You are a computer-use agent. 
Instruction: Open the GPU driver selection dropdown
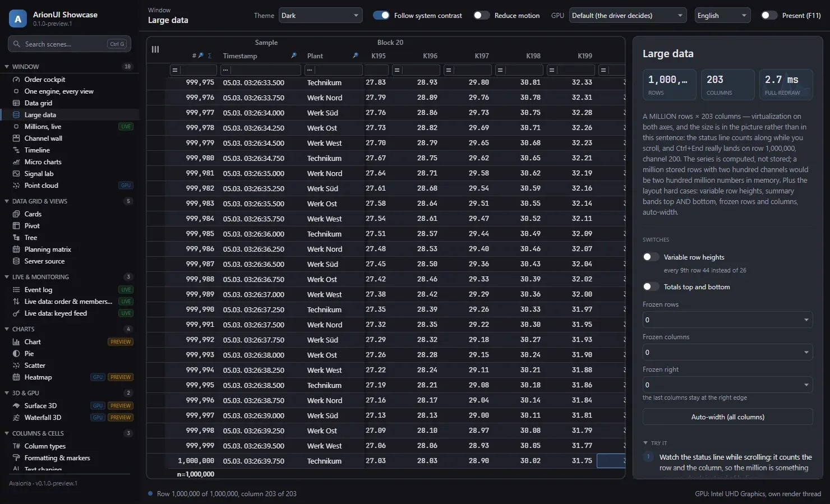coord(628,16)
